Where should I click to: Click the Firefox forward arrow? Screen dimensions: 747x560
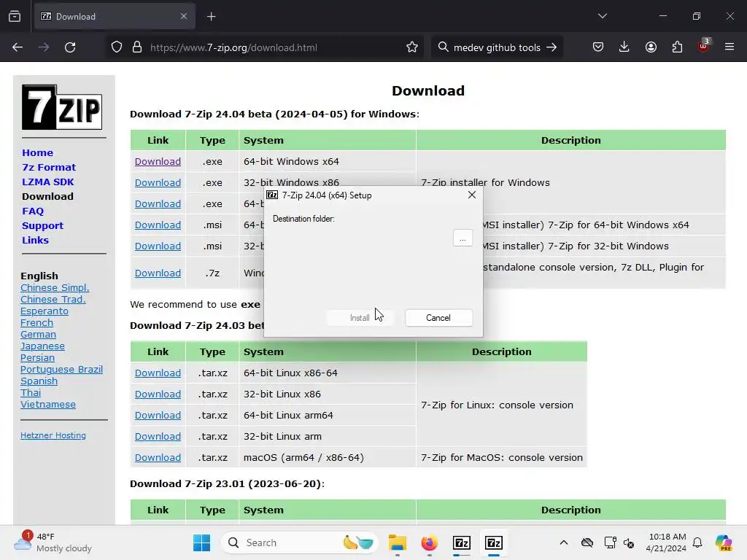point(44,47)
